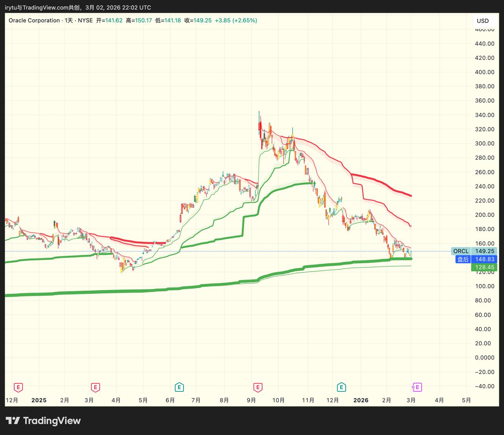Click the 2026 year label on time axis
Screen dimensions: 504x435
(361, 400)
